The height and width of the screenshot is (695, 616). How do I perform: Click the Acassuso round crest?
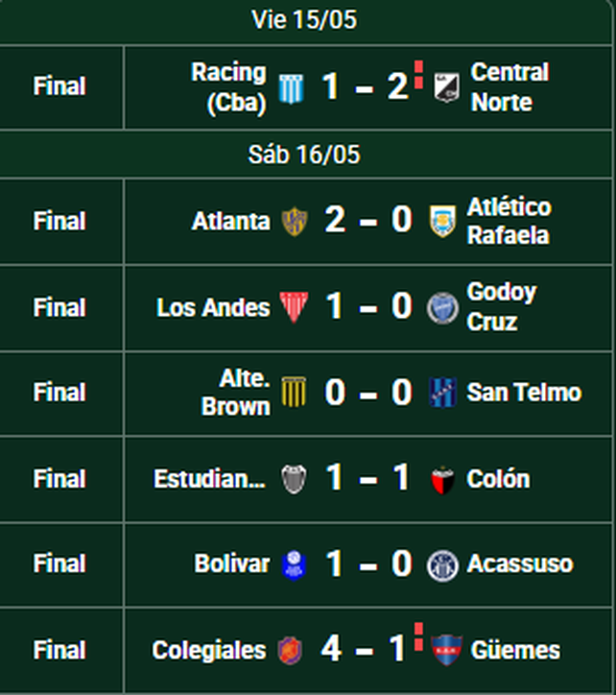point(442,565)
